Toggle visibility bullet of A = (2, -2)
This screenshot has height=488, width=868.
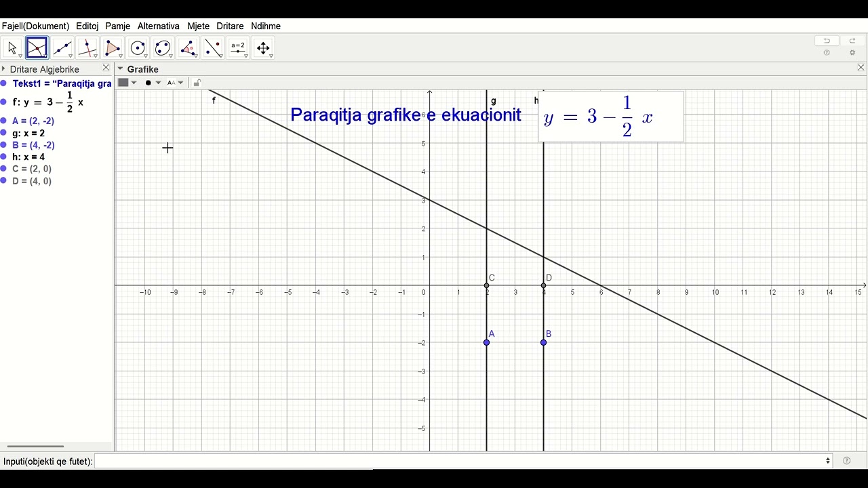(3, 121)
